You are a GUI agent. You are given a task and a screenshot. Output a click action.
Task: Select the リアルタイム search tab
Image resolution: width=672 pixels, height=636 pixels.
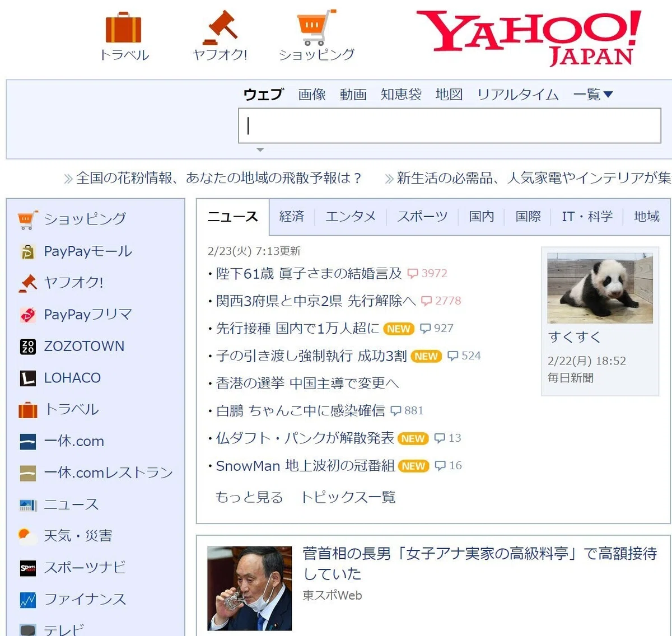(517, 95)
